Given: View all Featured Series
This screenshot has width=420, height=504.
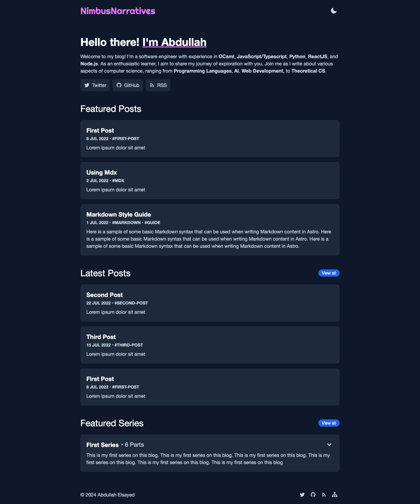Looking at the screenshot, I should click(x=329, y=423).
